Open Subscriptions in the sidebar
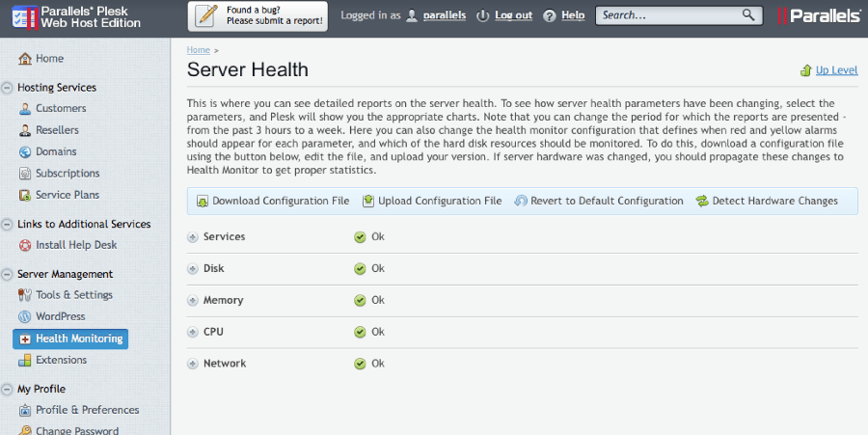 (68, 174)
